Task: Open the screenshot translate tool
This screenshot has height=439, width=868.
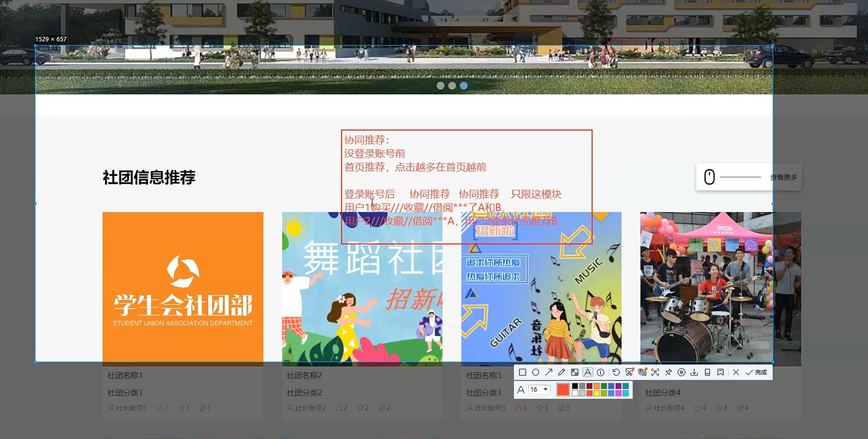Action: coord(642,372)
